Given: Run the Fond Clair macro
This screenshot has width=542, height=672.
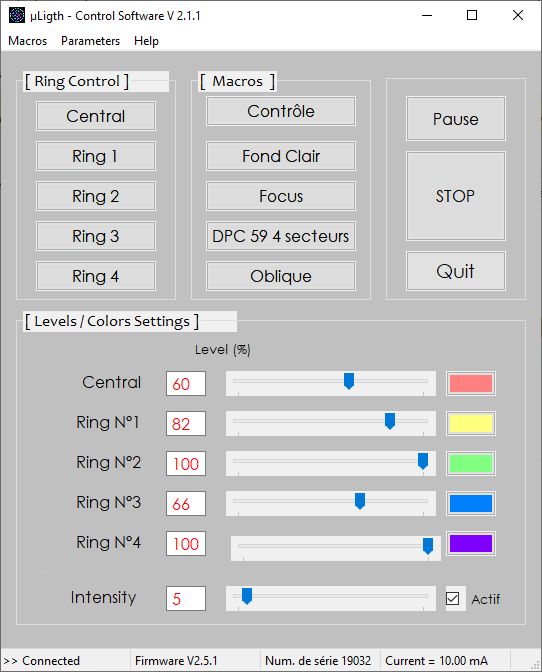Looking at the screenshot, I should 281,156.
